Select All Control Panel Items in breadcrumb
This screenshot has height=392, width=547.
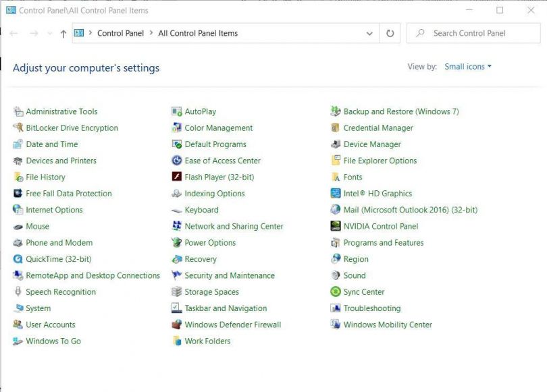[x=198, y=32]
